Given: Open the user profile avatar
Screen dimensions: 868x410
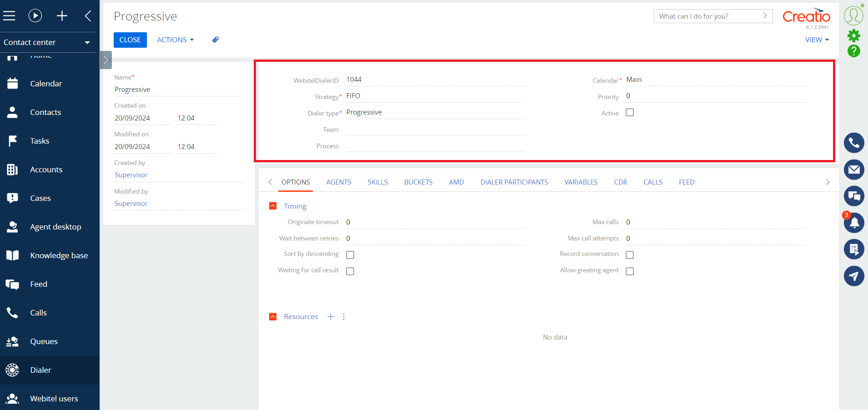Looking at the screenshot, I should pyautogui.click(x=853, y=15).
